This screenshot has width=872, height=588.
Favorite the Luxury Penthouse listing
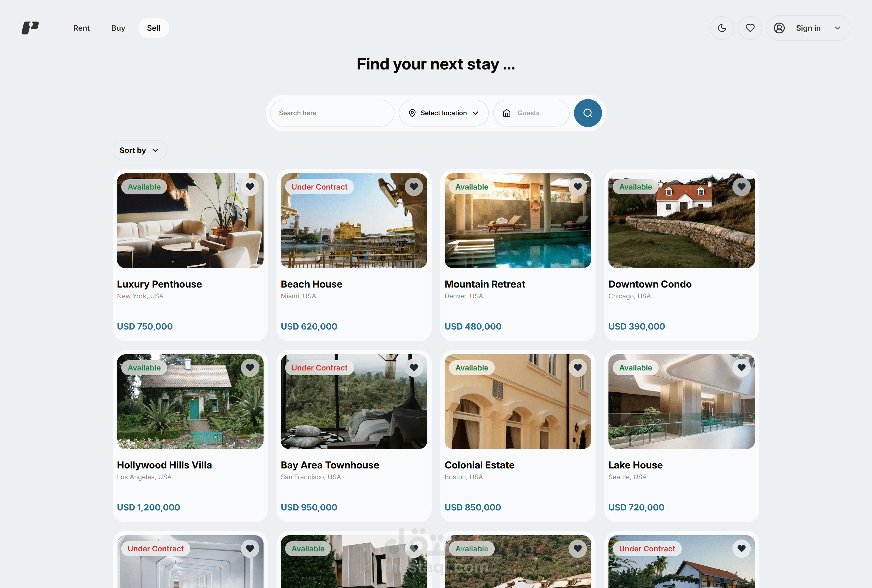tap(250, 187)
